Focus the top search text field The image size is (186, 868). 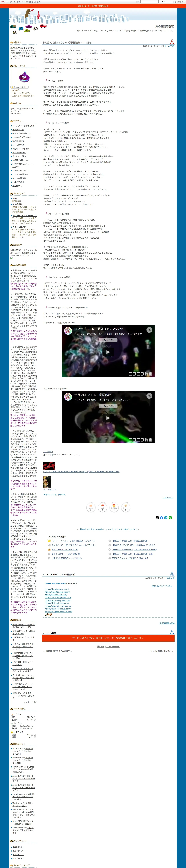[x=149, y=2]
